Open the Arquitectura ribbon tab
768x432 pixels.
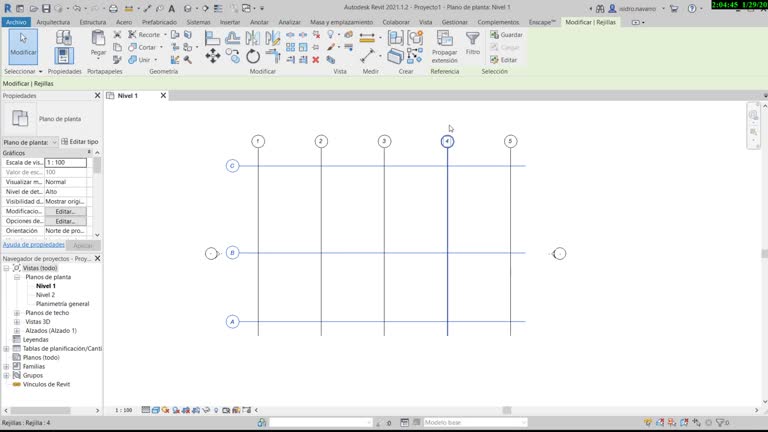coord(53,21)
